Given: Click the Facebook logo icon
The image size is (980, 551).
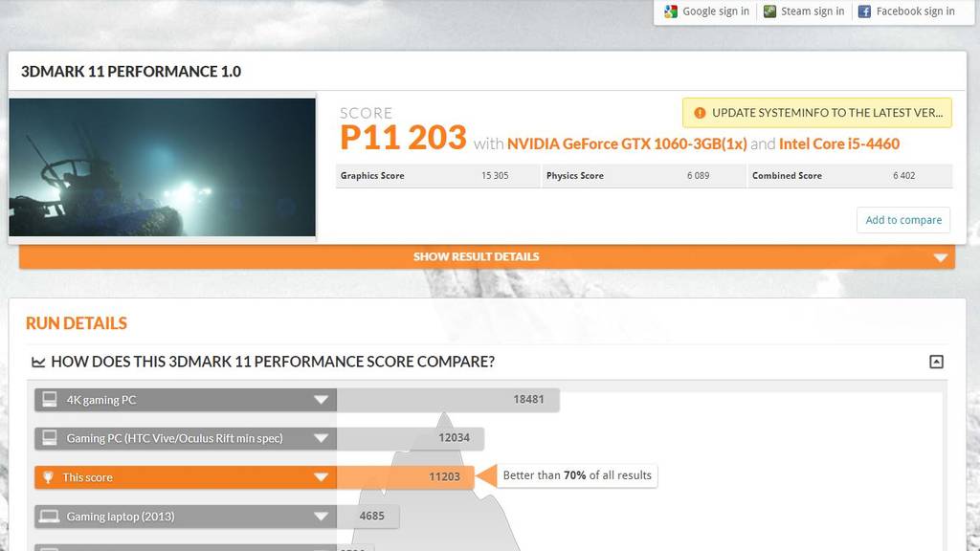Looking at the screenshot, I should (x=864, y=11).
